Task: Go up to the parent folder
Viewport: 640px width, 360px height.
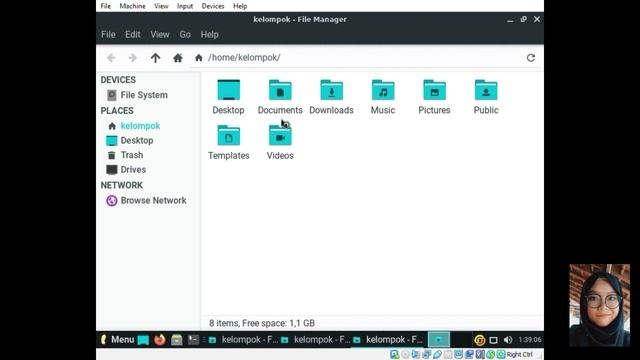Action: click(155, 58)
